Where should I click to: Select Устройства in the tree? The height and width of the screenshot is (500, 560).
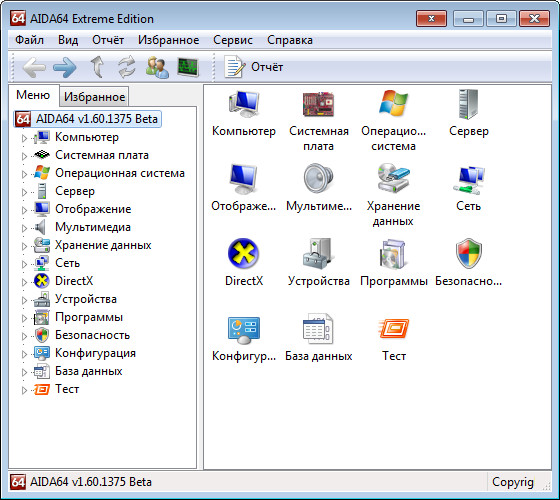[86, 299]
